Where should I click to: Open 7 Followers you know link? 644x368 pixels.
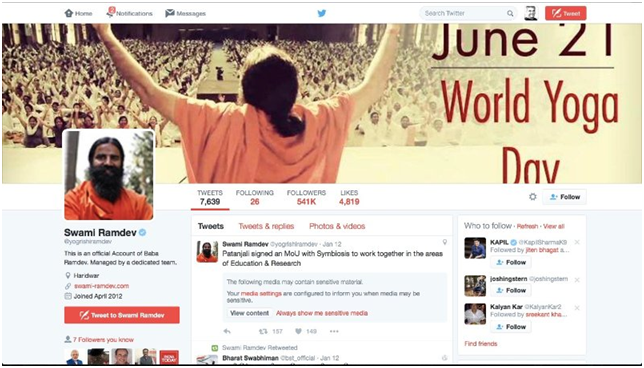tap(103, 340)
